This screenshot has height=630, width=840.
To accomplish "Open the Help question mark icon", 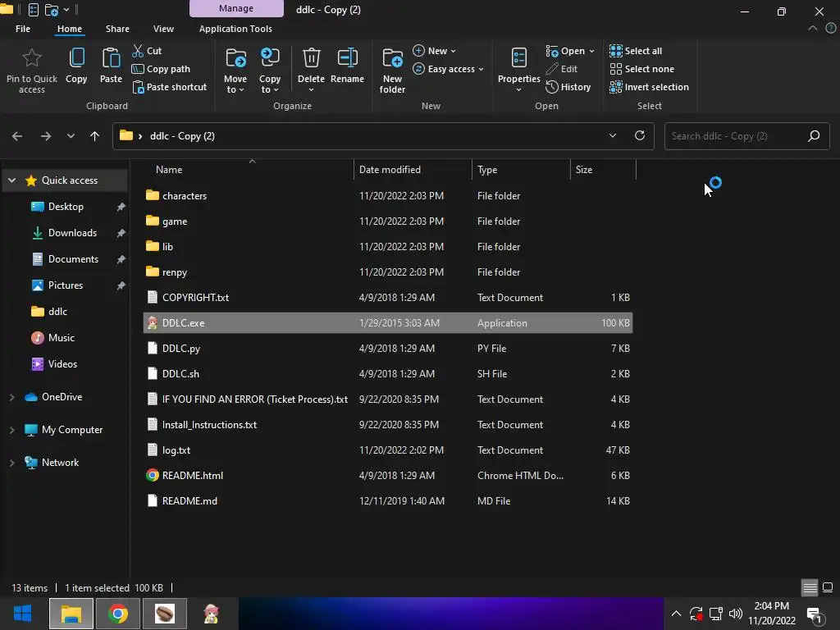I will click(x=831, y=29).
